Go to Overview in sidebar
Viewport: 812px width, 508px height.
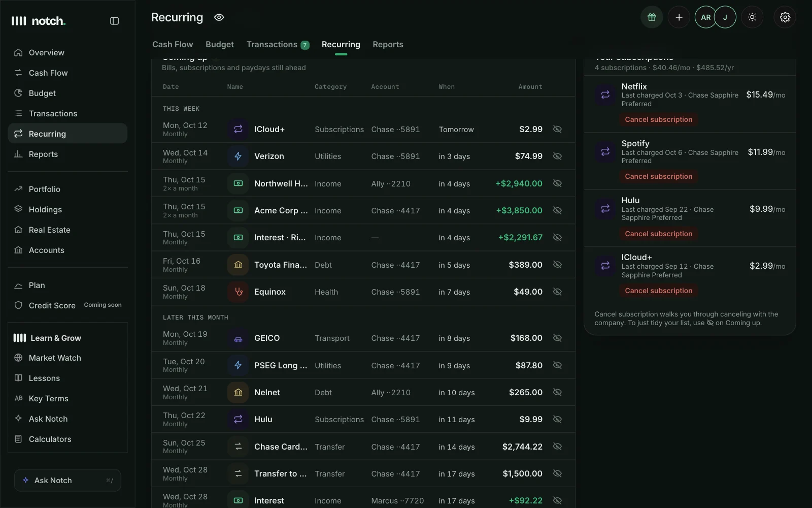(67, 52)
